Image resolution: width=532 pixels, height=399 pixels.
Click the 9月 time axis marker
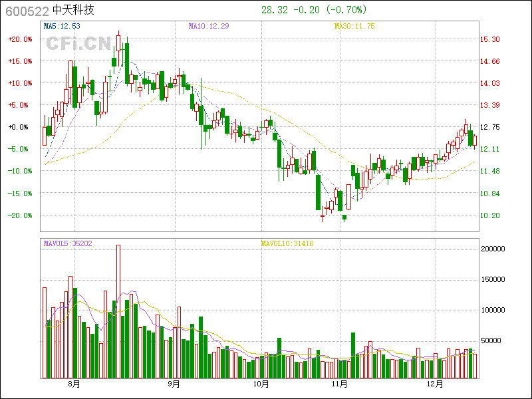click(x=174, y=384)
